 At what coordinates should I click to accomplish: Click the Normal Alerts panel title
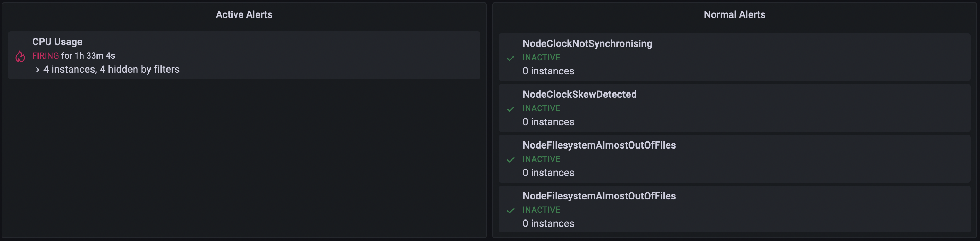[734, 14]
